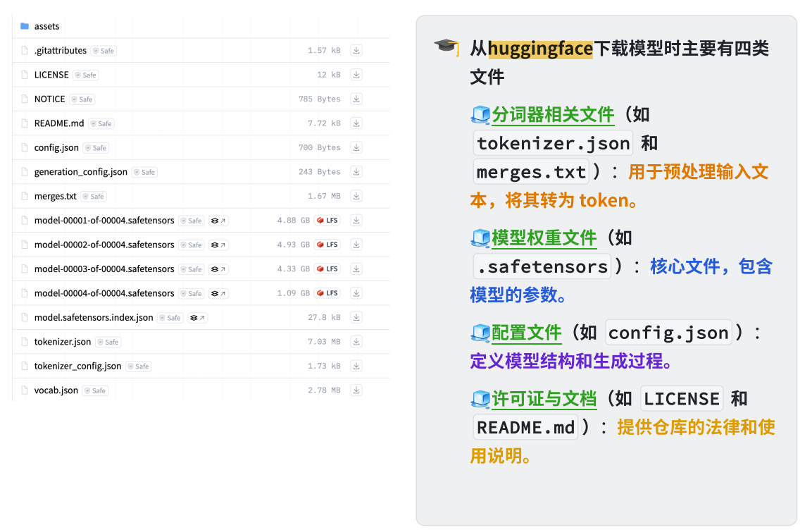Click Safe badge next to config.json
Viewport: 812px width, 530px height.
coord(96,148)
